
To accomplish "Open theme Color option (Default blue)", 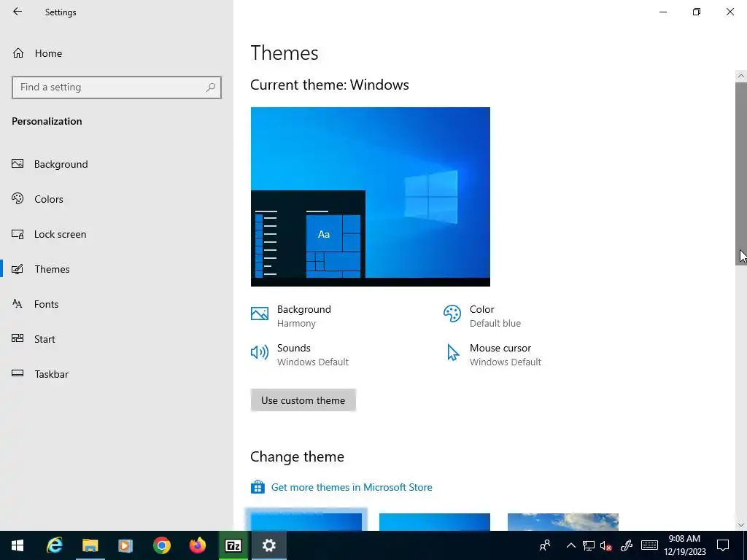I will pyautogui.click(x=482, y=316).
